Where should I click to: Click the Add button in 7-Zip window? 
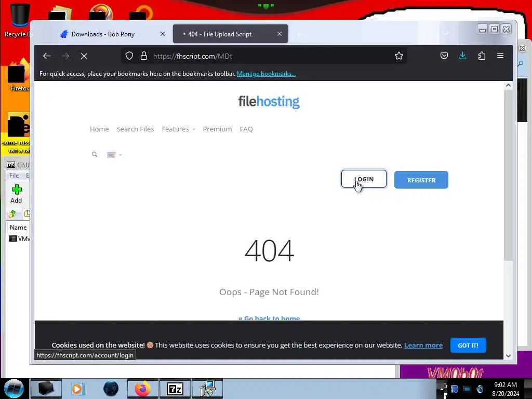click(16, 194)
